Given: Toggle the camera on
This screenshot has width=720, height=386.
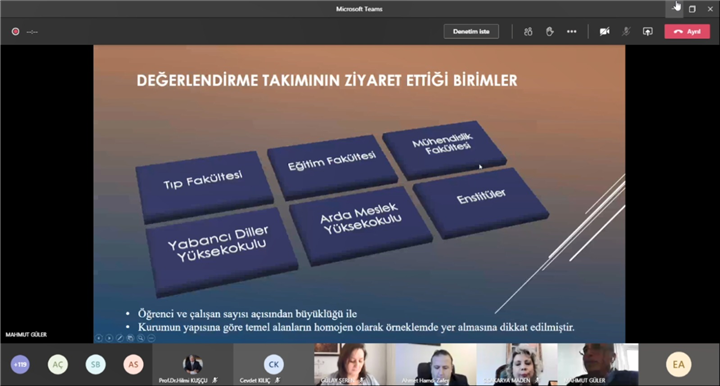Looking at the screenshot, I should pos(605,32).
